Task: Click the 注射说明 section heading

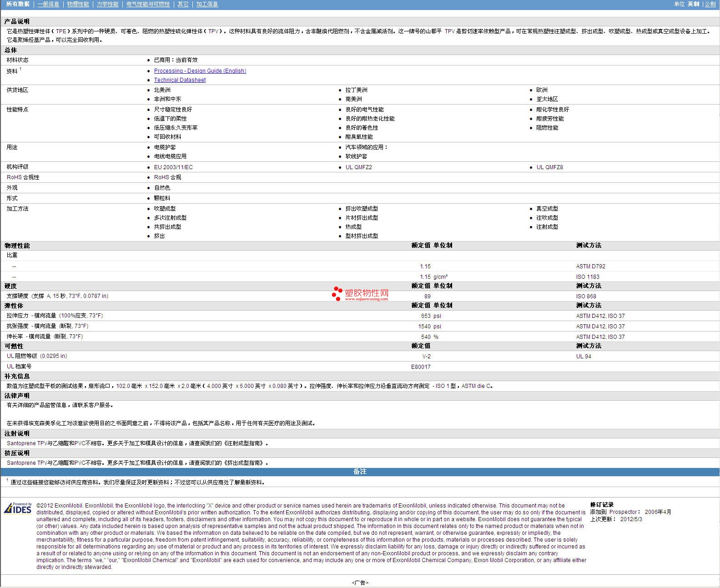Action: click(x=17, y=433)
